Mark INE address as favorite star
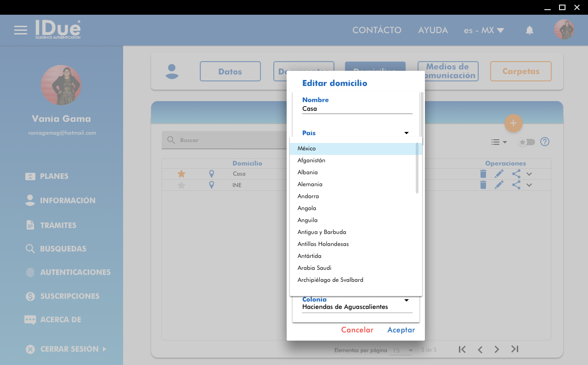Viewport: 588px width, 365px height. [x=181, y=185]
